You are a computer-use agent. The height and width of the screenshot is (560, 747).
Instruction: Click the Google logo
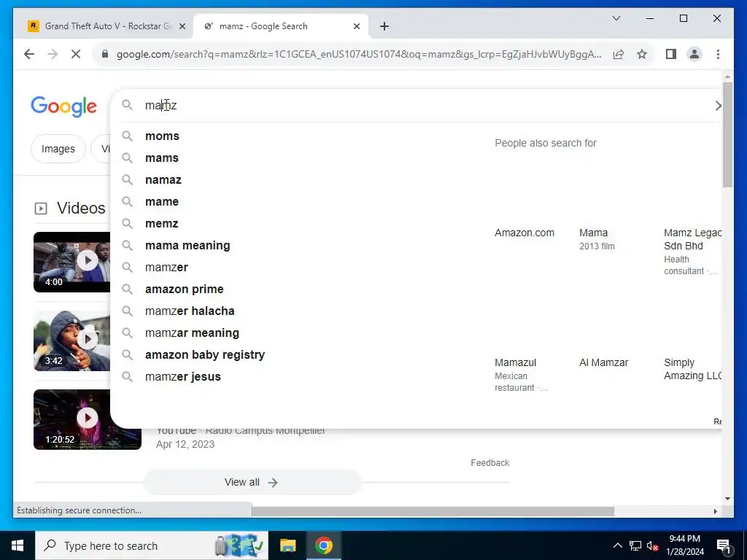click(64, 106)
